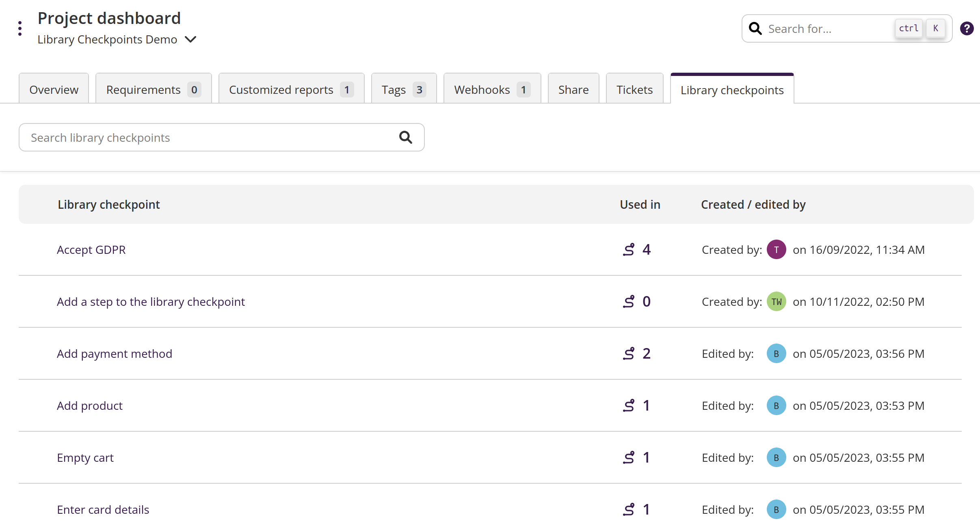The image size is (980, 530).
Task: Select the Webhooks tab showing count 1
Action: (x=491, y=90)
